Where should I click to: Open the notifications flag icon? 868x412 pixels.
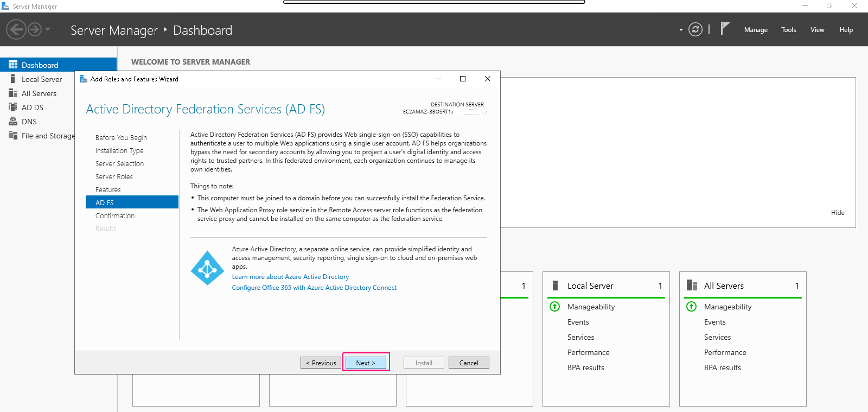click(x=725, y=28)
